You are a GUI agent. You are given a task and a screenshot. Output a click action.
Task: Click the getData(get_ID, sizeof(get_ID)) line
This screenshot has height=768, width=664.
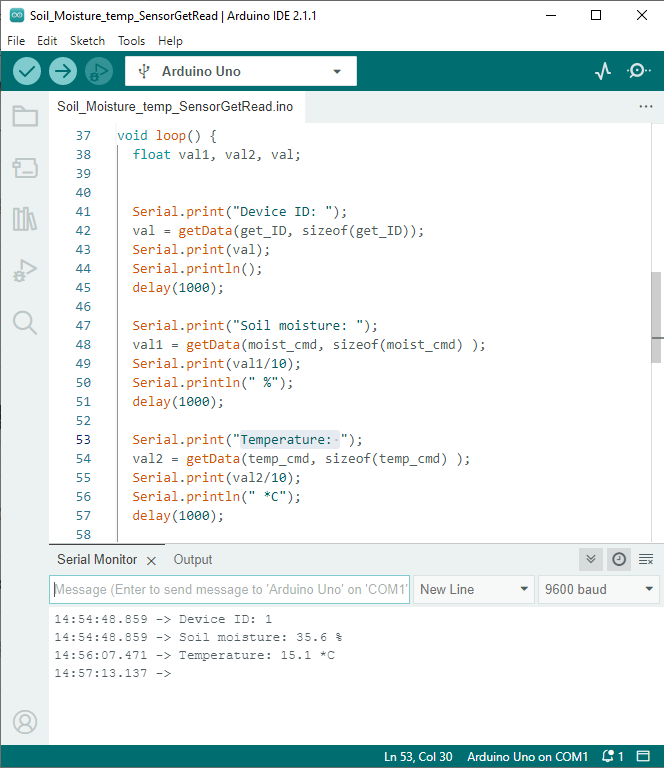[278, 231]
